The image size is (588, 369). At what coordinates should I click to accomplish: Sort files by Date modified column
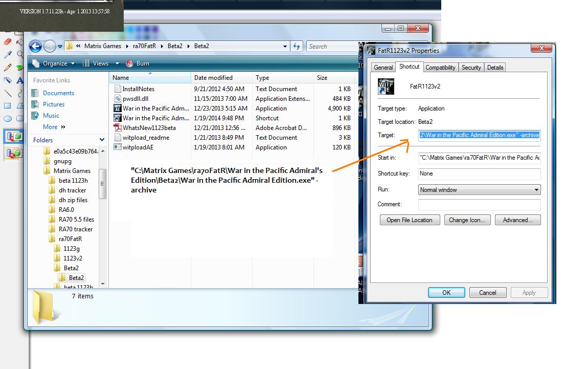tap(221, 78)
